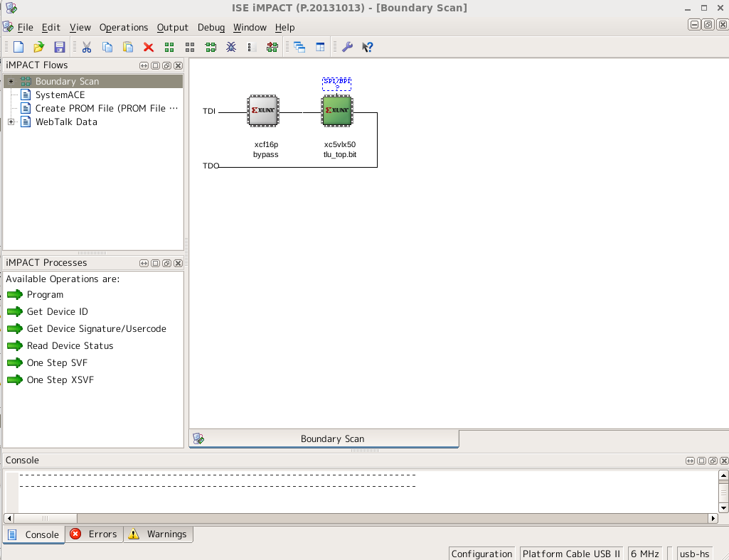Viewport: 729px width, 560px height.
Task: Select SystemACE in the flows tree
Action: click(60, 95)
